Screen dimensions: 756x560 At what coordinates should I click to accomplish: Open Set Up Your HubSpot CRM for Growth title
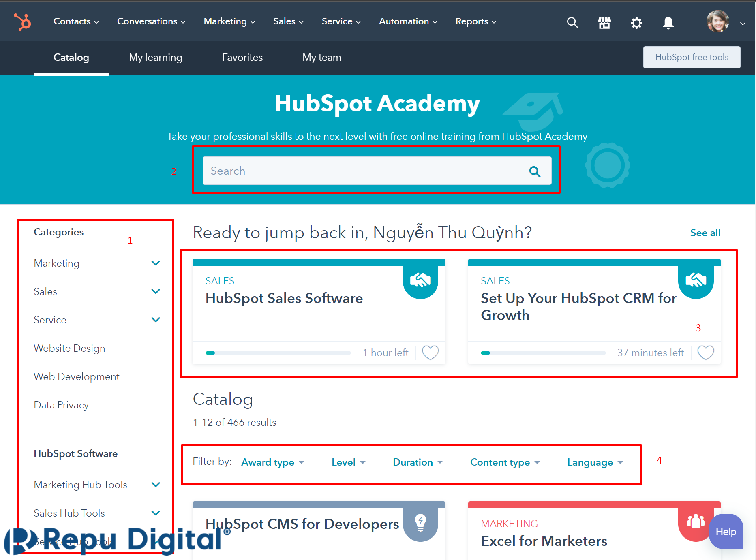click(578, 307)
